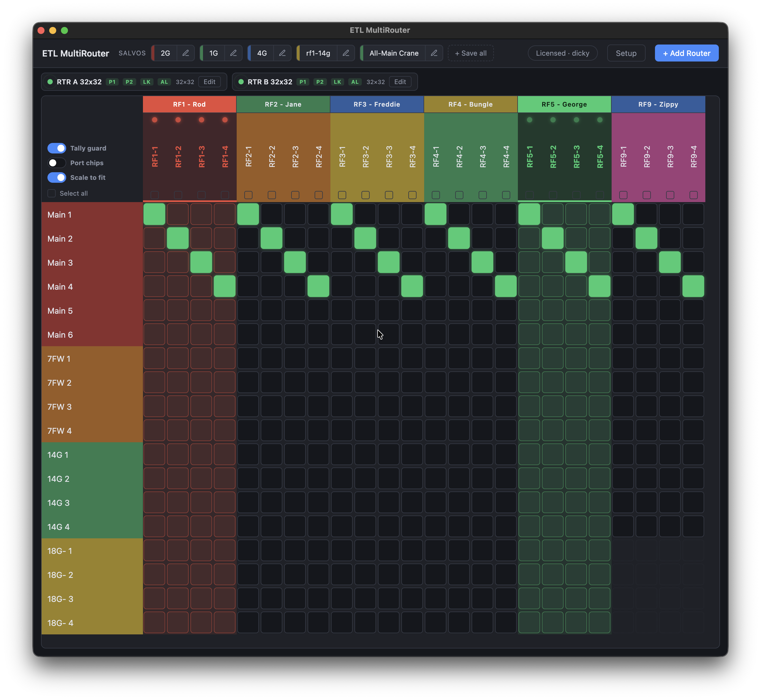
Task: Edit the 4G salvo with pencil icon
Action: (x=282, y=53)
